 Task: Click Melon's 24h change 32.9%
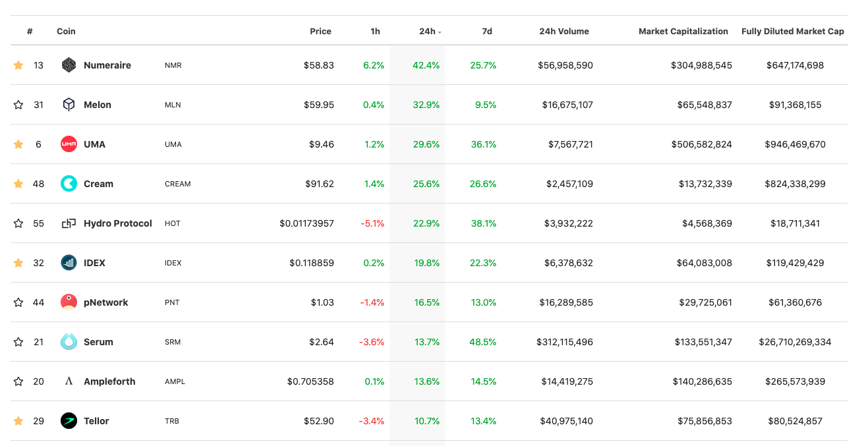coord(426,105)
